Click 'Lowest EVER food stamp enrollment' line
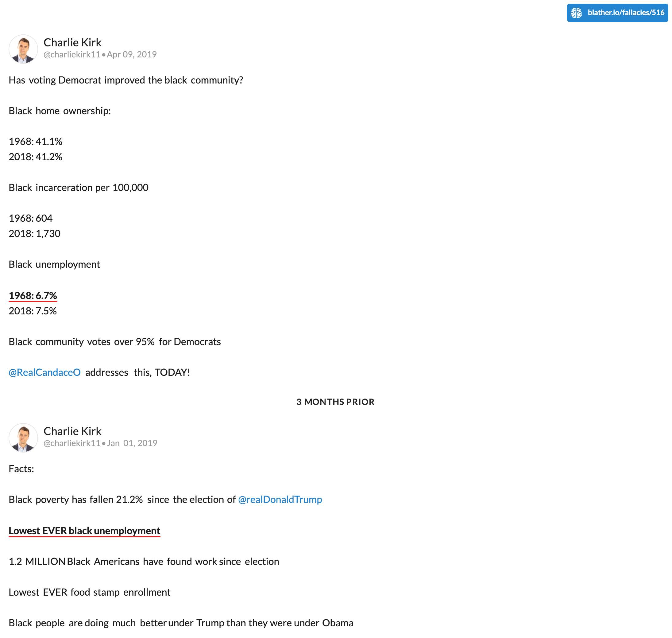This screenshot has width=672, height=638. pos(89,592)
